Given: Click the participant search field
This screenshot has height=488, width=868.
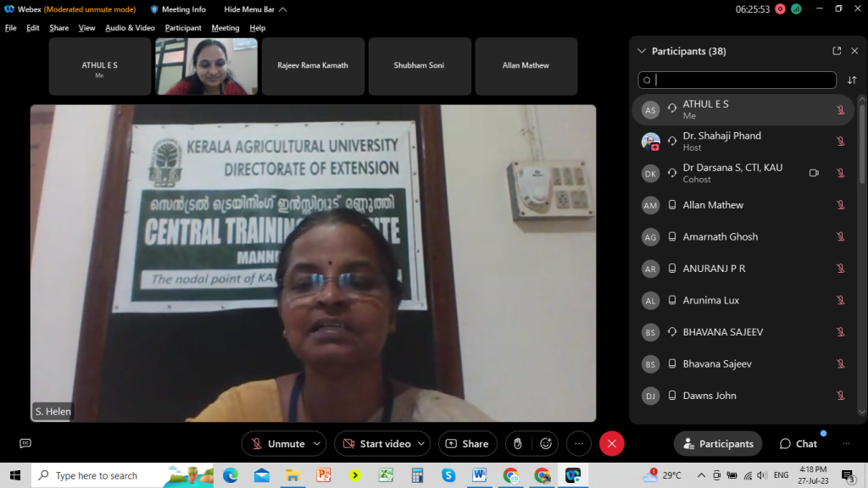Looking at the screenshot, I should click(x=737, y=80).
